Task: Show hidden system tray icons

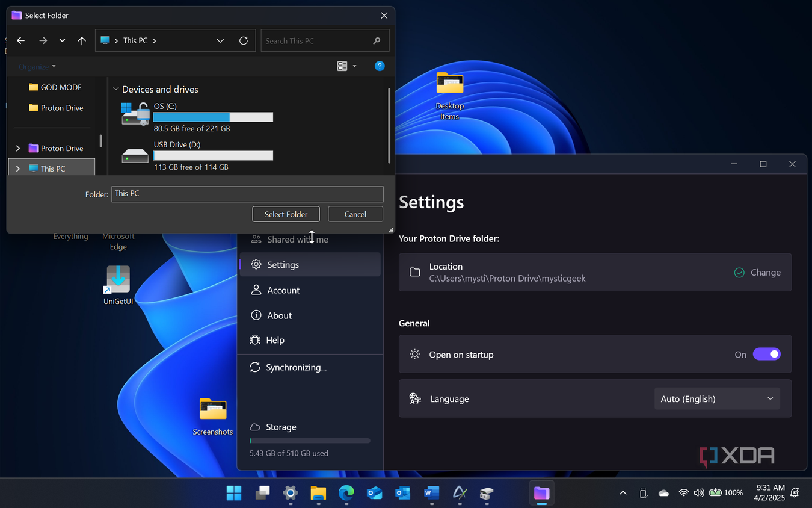Action: click(x=623, y=493)
